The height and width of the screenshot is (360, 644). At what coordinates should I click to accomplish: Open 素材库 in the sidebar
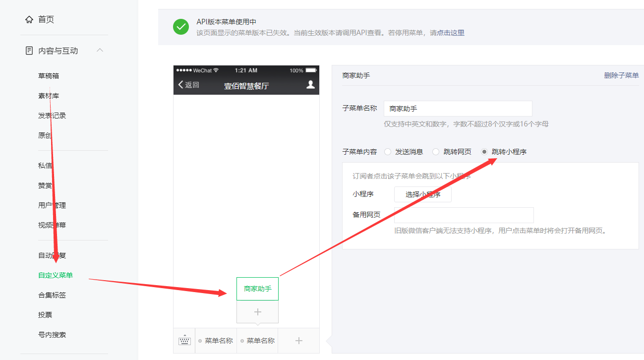click(x=49, y=96)
